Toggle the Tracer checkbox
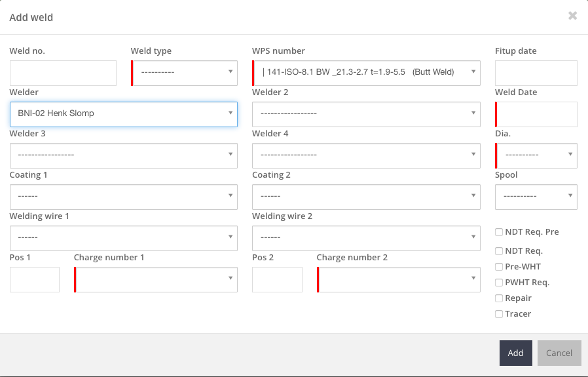The image size is (588, 377). (x=499, y=314)
